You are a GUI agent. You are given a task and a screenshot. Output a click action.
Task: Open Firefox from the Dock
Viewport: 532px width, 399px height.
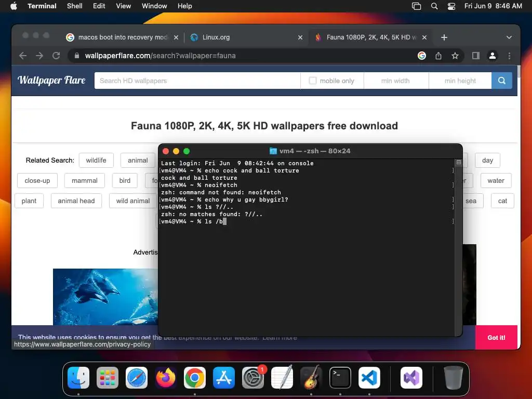click(166, 378)
